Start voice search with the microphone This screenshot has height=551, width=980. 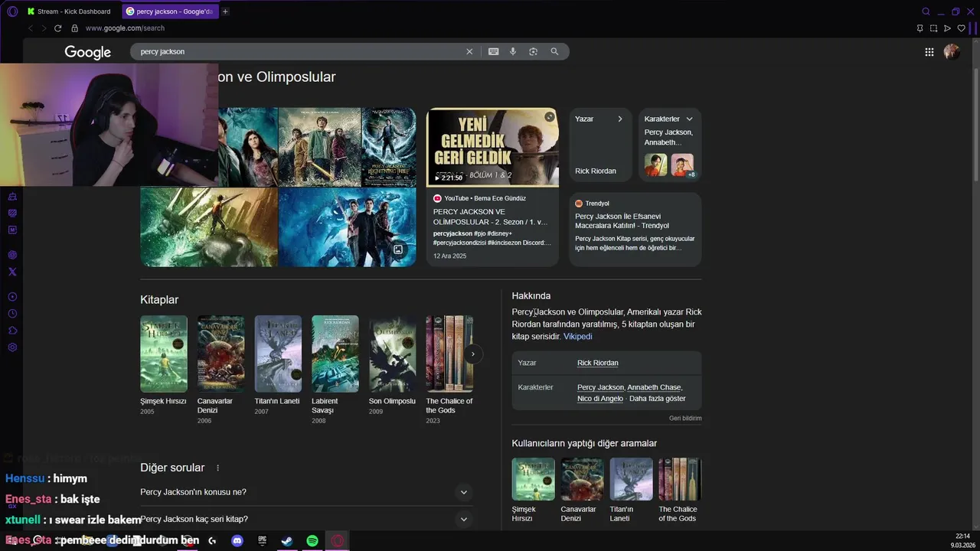coord(513,51)
